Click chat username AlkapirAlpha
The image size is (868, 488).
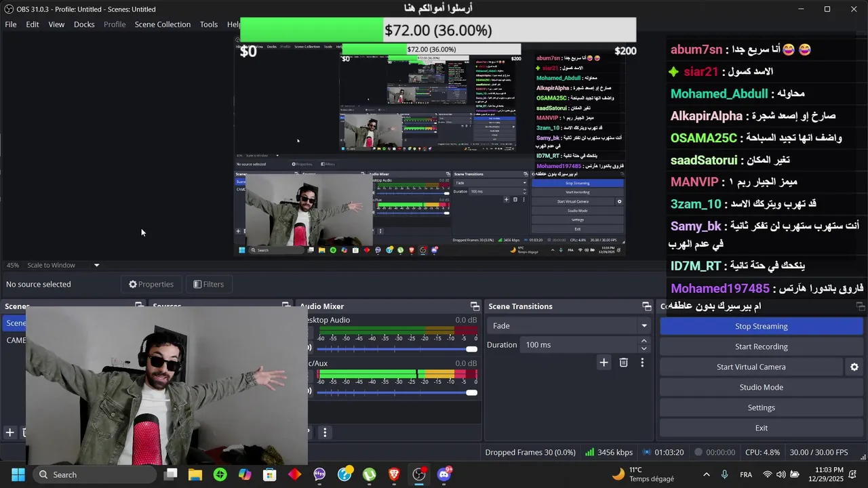[707, 116]
